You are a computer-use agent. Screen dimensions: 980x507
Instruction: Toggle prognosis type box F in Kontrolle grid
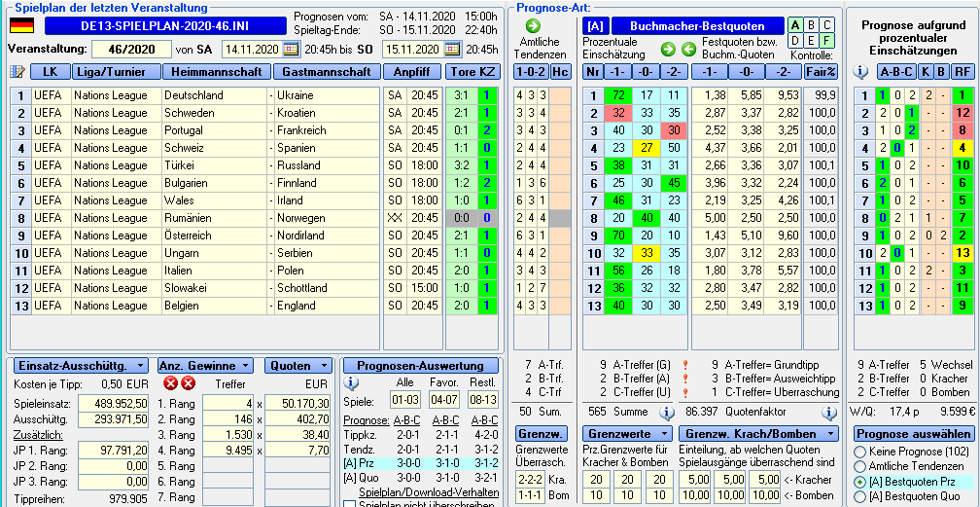(827, 41)
